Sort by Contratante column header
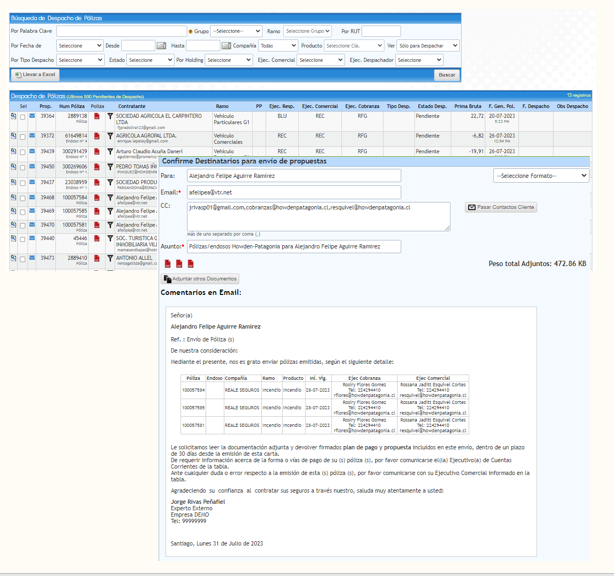The height and width of the screenshot is (576, 614). [131, 106]
